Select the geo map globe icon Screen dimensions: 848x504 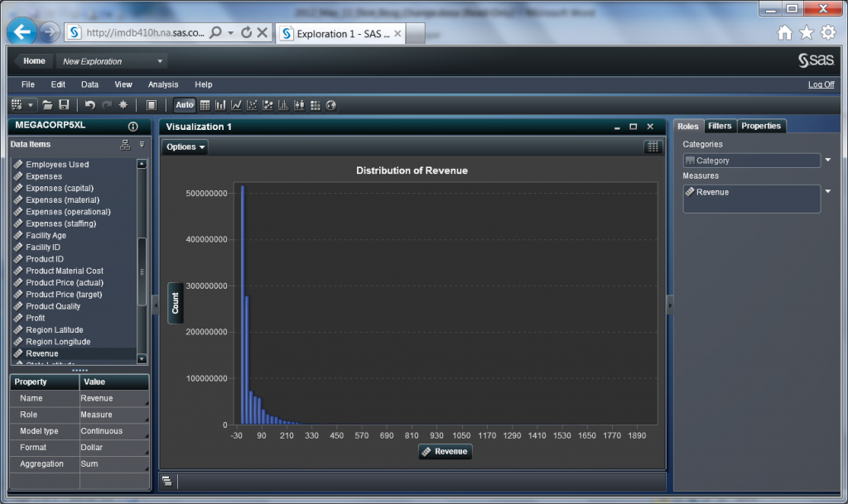(331, 105)
